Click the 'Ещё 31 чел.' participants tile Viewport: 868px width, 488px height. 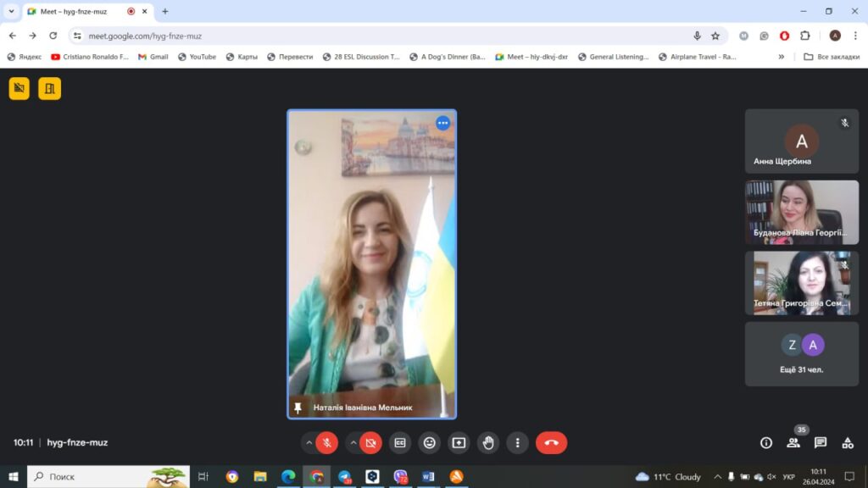coord(801,353)
